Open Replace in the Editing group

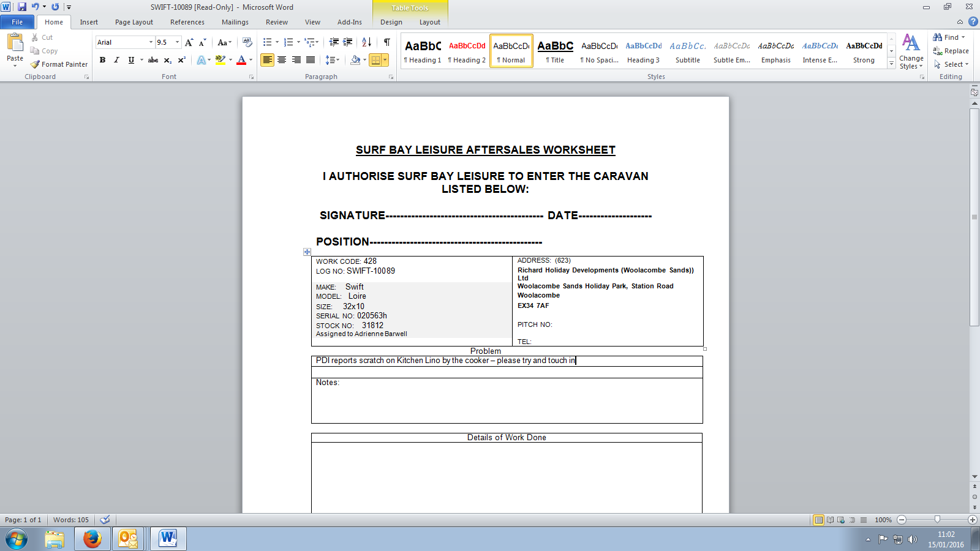(951, 51)
